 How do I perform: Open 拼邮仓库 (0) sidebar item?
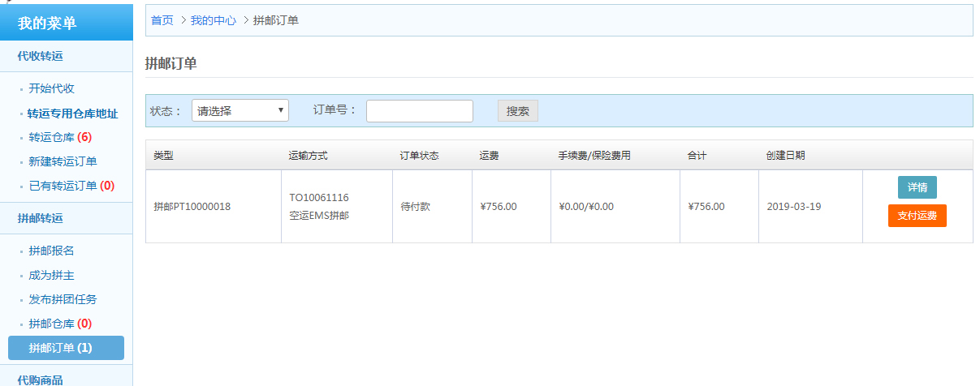point(60,324)
